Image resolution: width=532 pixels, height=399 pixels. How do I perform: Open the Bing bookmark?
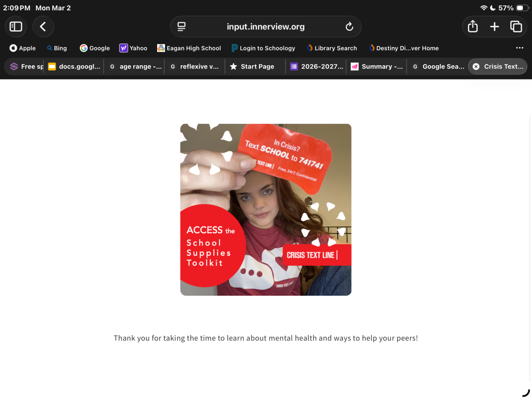point(57,48)
